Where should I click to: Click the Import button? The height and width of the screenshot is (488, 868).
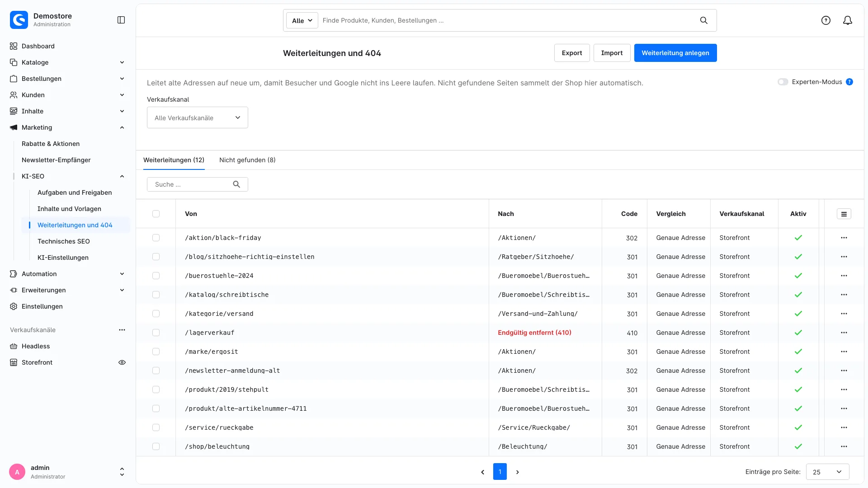tap(612, 53)
